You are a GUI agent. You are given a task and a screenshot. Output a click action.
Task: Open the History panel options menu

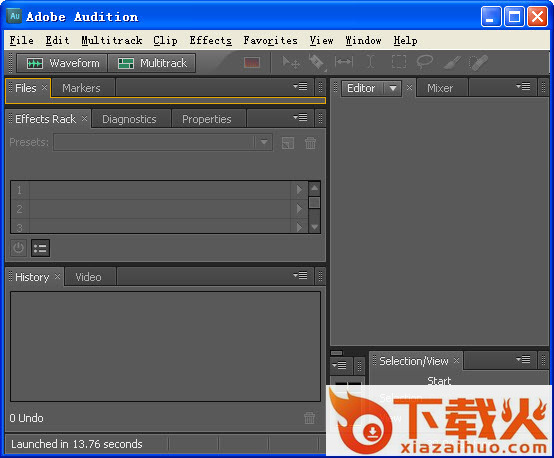tap(300, 275)
